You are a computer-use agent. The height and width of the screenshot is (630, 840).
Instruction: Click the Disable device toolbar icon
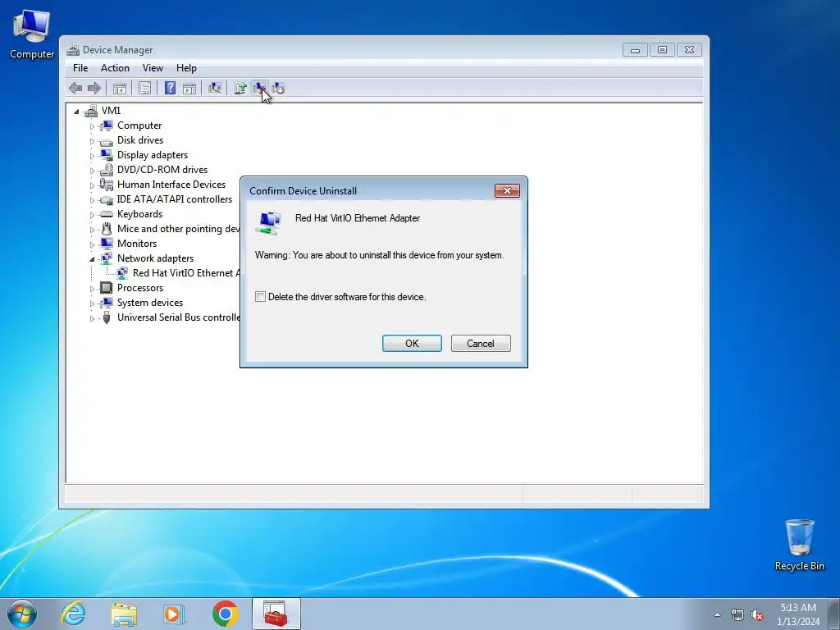[278, 89]
